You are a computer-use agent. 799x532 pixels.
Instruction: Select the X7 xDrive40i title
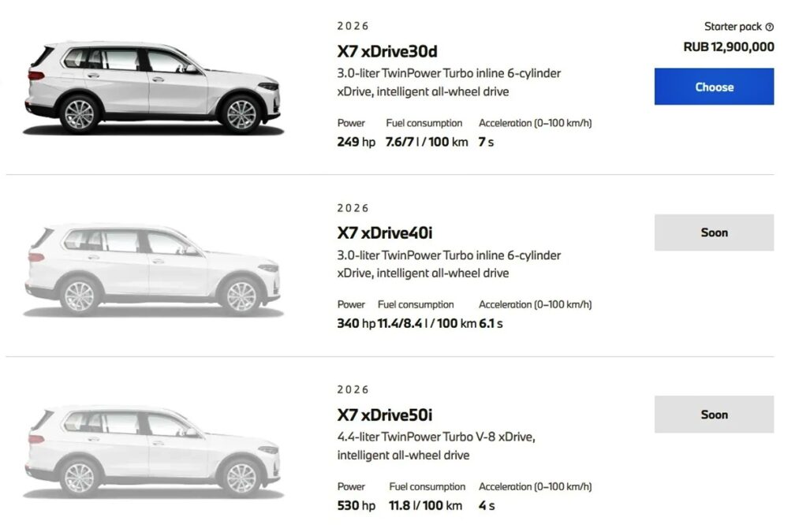(384, 233)
